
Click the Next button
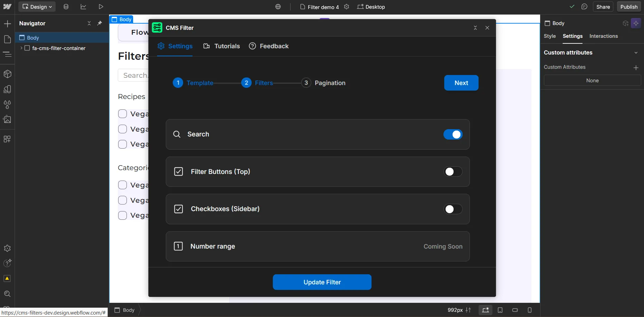point(461,83)
